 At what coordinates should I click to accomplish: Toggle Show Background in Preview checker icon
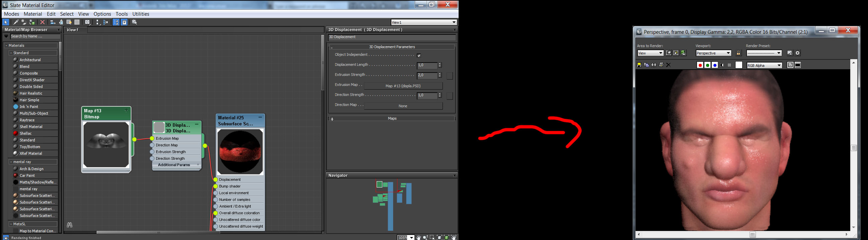pyautogui.click(x=77, y=22)
